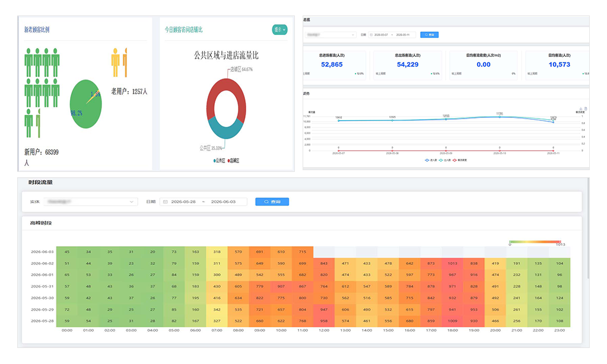Click the data view icon above the trend chart
The height and width of the screenshot is (364, 607).
click(585, 108)
